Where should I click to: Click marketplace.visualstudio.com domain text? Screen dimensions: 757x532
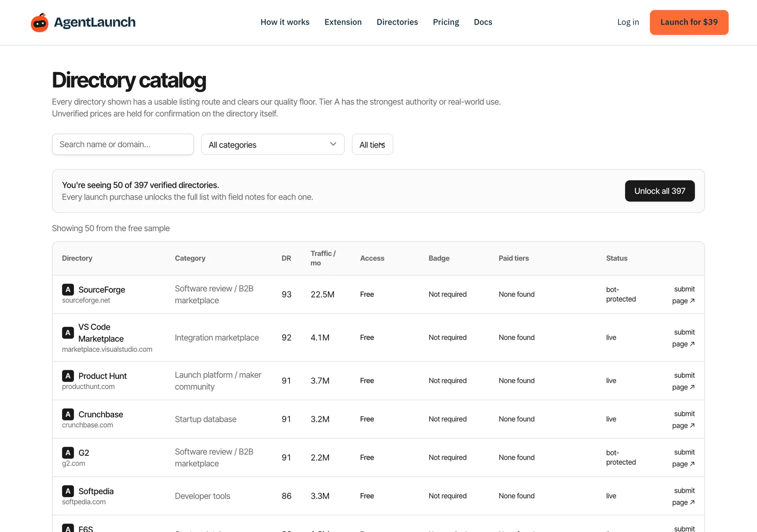click(x=107, y=349)
